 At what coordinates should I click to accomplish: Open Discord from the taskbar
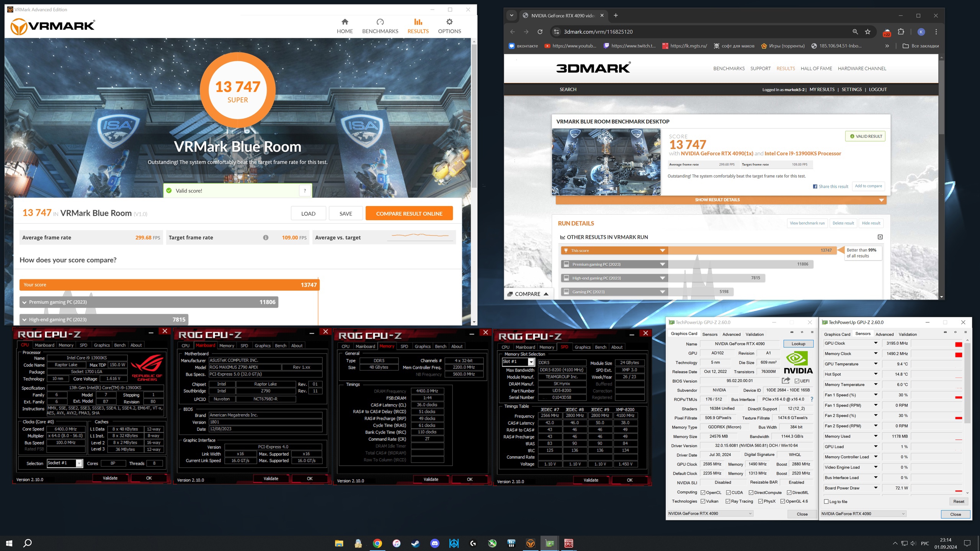[x=434, y=543]
